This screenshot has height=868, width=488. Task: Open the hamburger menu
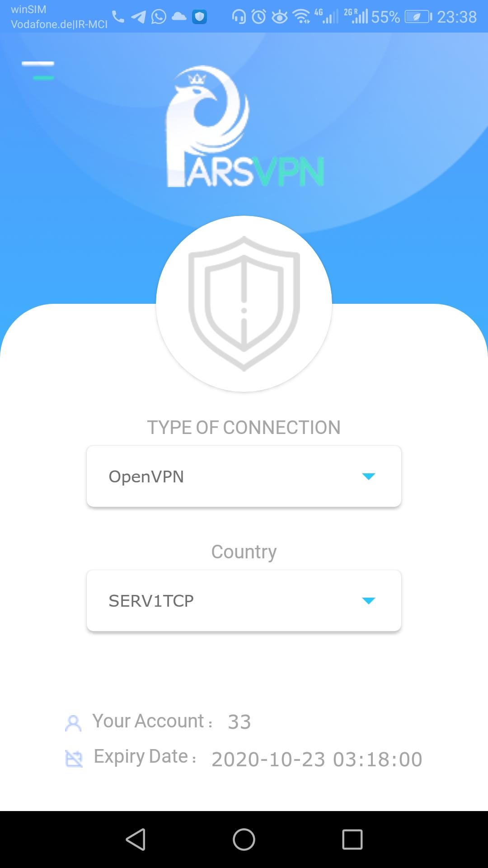click(x=38, y=71)
